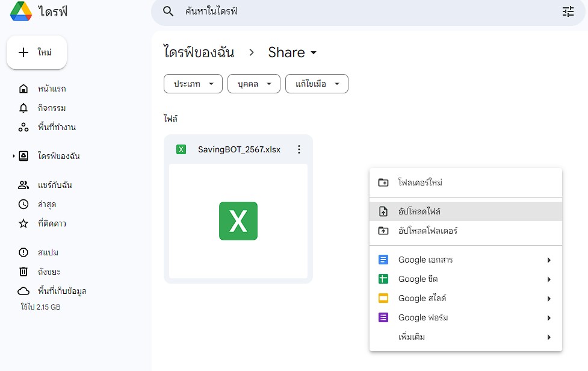Open the ประเภท type filter dropdown
Image resolution: width=588 pixels, height=371 pixels.
click(193, 84)
